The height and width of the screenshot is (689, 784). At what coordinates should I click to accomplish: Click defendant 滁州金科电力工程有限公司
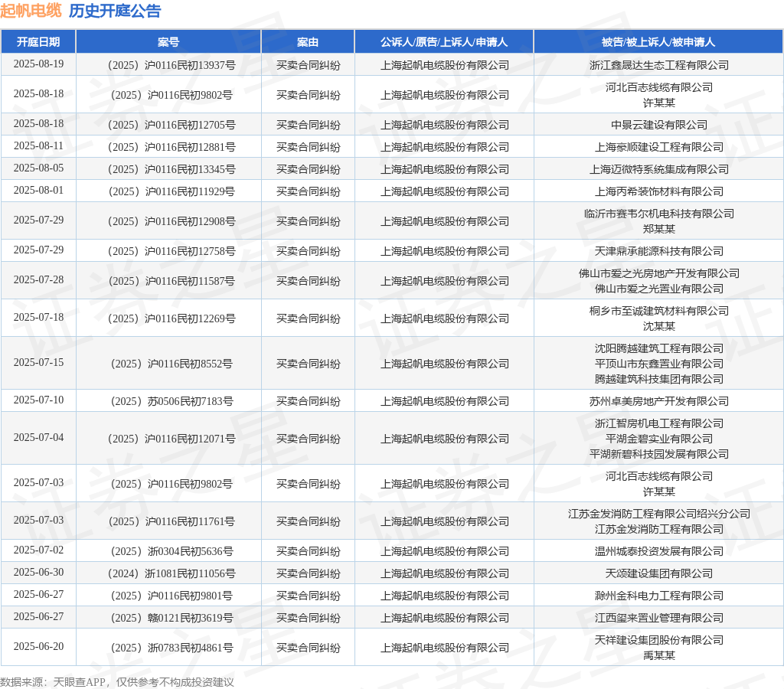[x=659, y=596]
